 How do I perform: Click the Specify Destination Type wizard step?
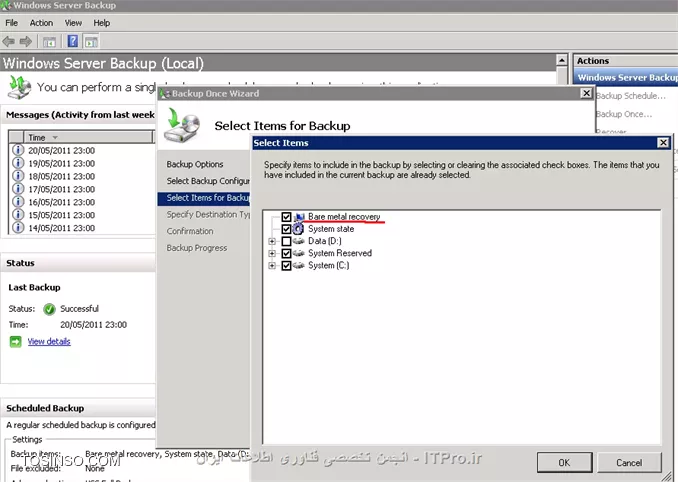(x=208, y=215)
